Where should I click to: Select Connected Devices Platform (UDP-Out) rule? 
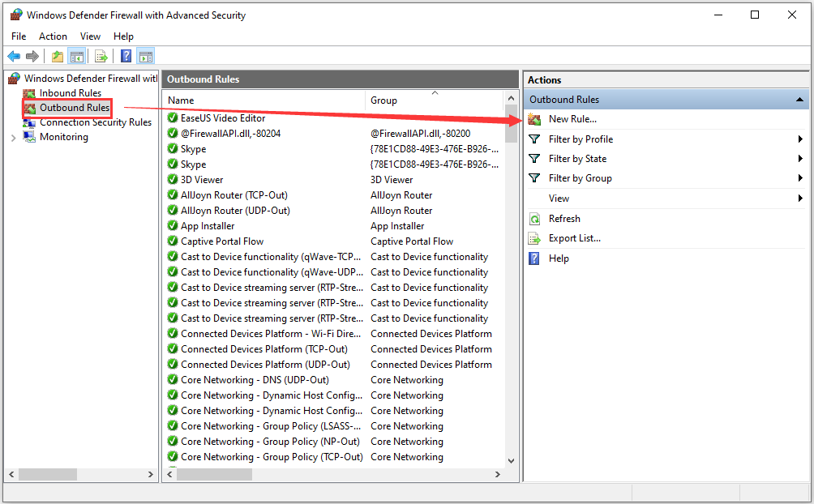pyautogui.click(x=265, y=365)
